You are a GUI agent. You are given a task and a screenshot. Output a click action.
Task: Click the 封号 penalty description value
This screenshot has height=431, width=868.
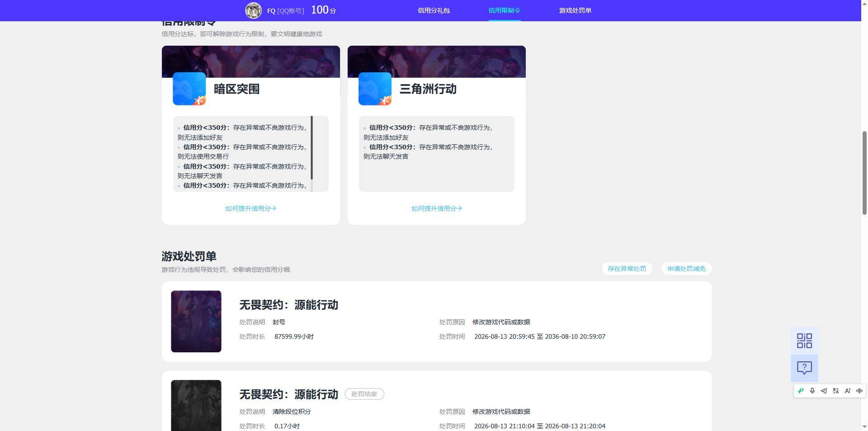(279, 322)
